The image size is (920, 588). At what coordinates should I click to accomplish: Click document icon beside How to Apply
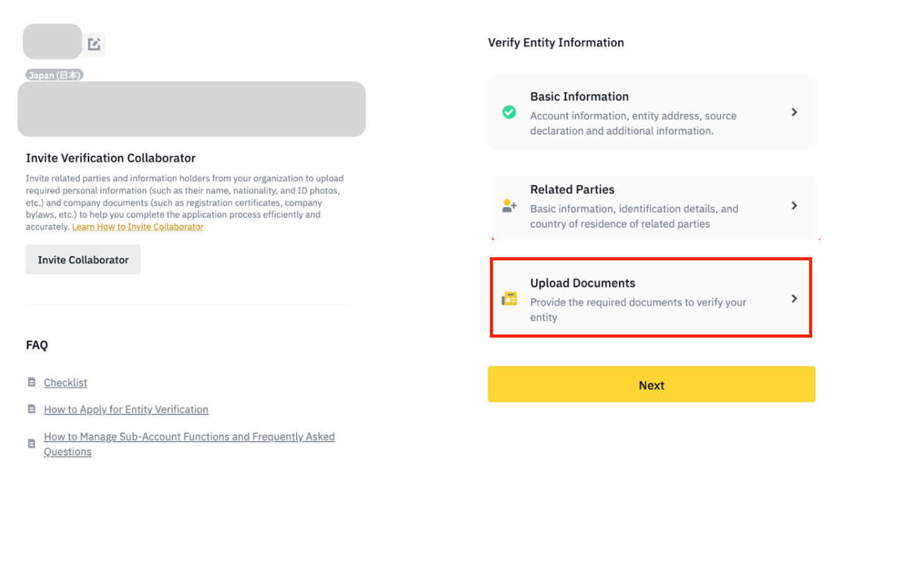32,409
